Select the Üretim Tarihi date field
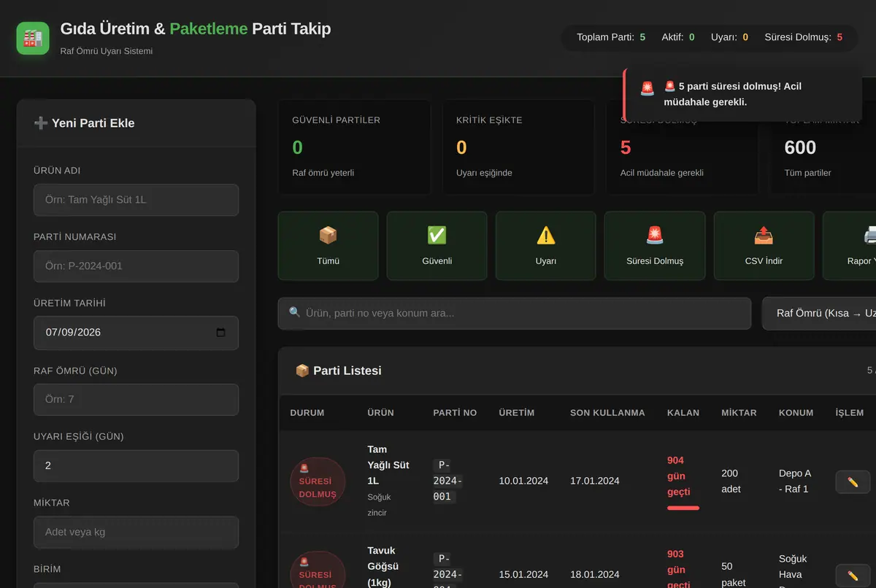The width and height of the screenshot is (876, 588). coord(136,333)
